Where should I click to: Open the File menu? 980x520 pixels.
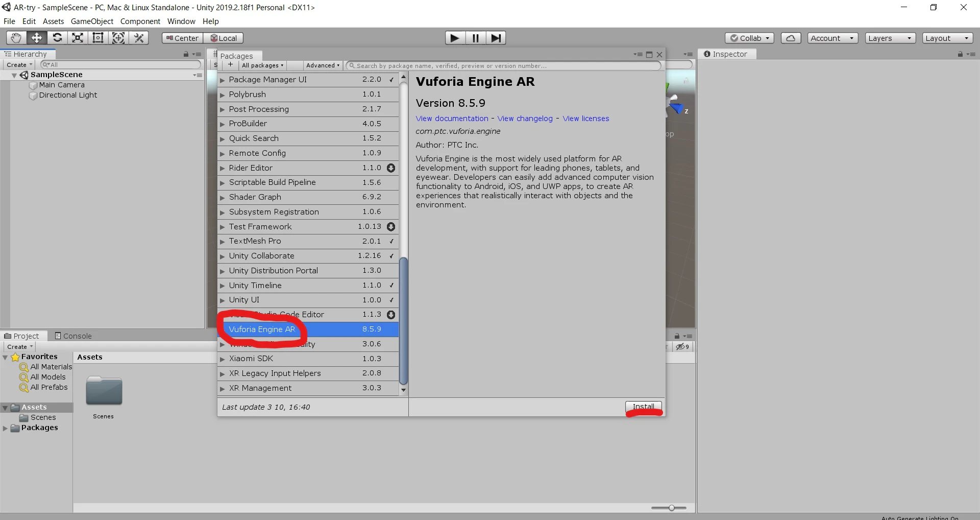(9, 21)
